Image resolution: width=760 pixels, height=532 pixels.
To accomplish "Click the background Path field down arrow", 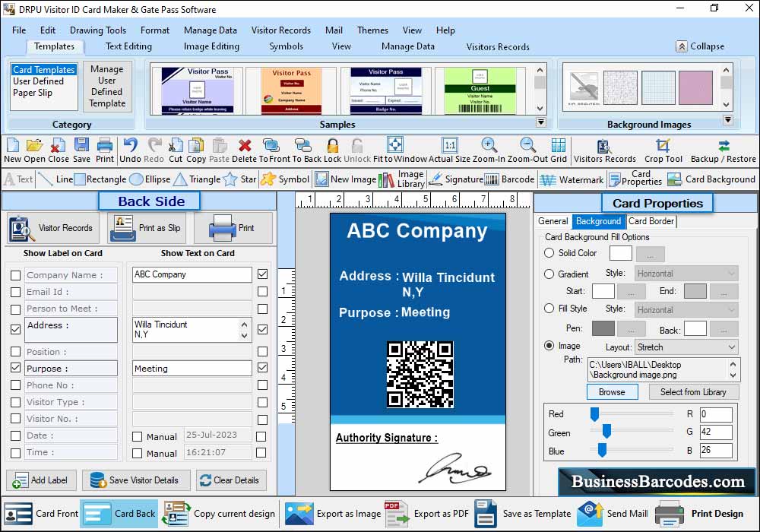I will point(733,375).
